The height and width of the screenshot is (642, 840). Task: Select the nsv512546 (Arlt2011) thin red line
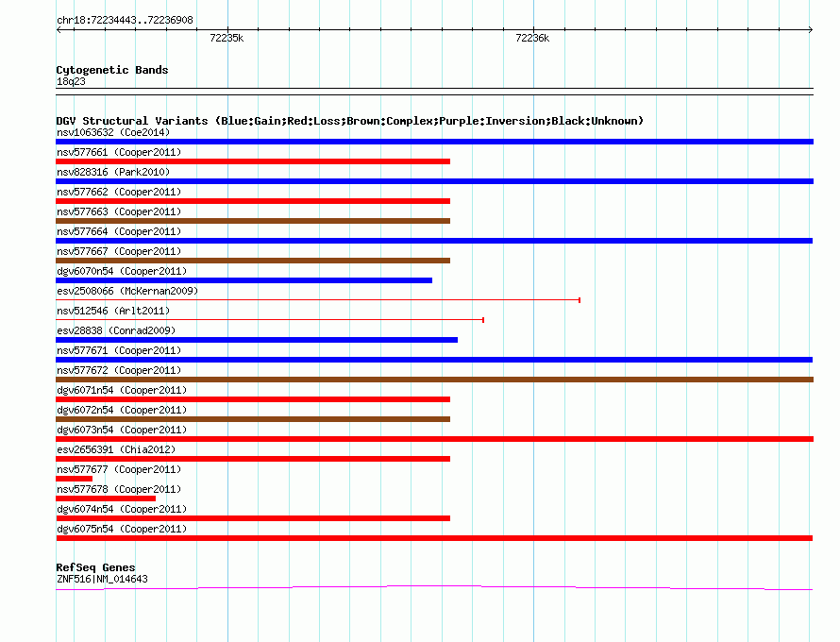tap(270, 320)
